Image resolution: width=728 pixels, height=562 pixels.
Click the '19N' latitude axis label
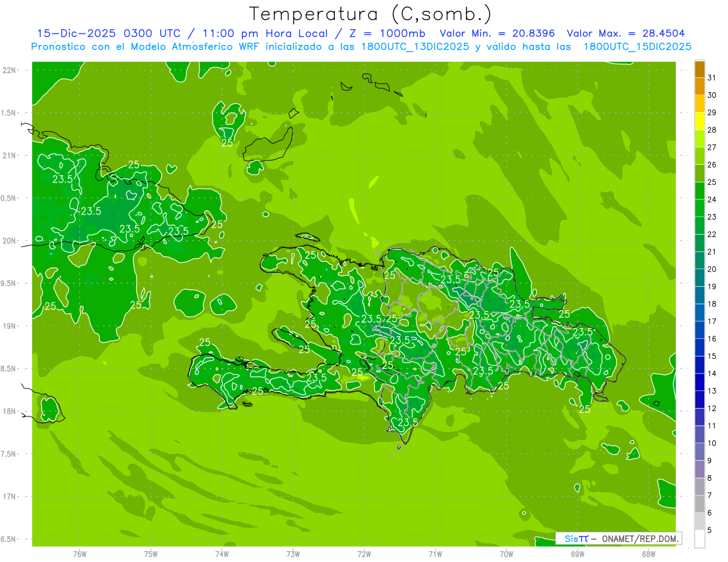tap(10, 326)
